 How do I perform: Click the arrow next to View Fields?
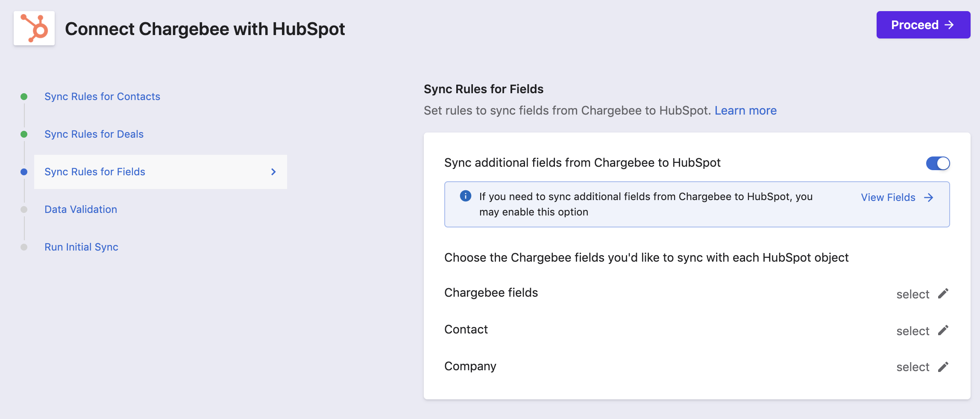click(928, 198)
